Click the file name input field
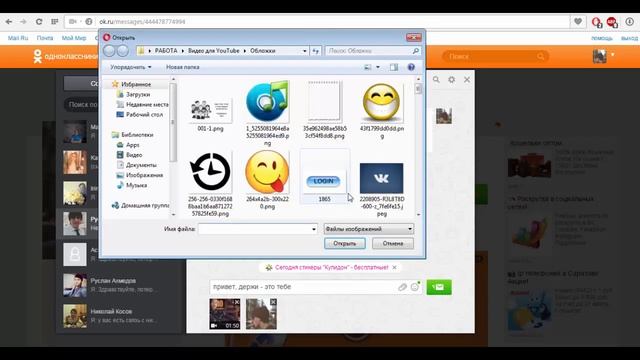This screenshot has height=360, width=640. coord(254,229)
